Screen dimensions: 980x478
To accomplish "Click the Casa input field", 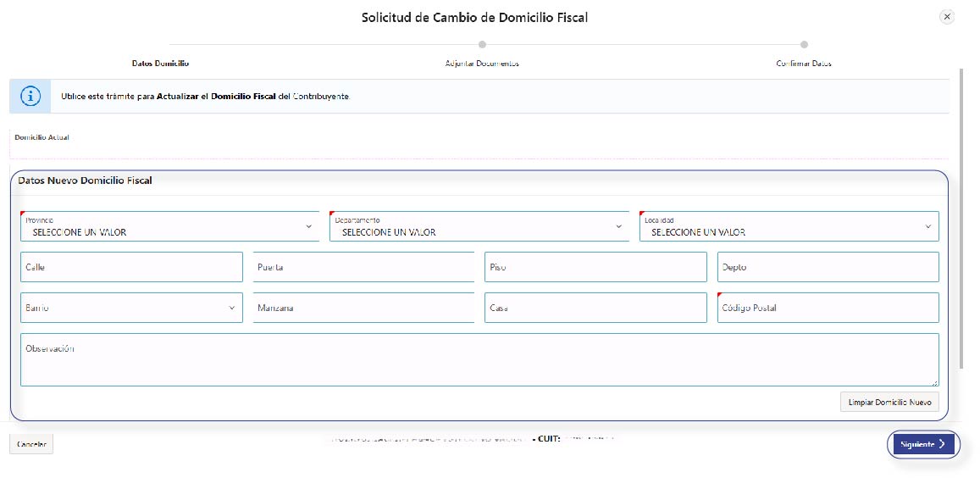I will click(x=595, y=308).
